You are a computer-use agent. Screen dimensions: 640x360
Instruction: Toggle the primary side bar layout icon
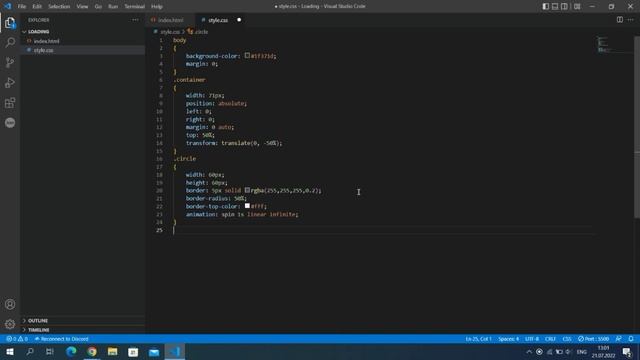coord(546,7)
